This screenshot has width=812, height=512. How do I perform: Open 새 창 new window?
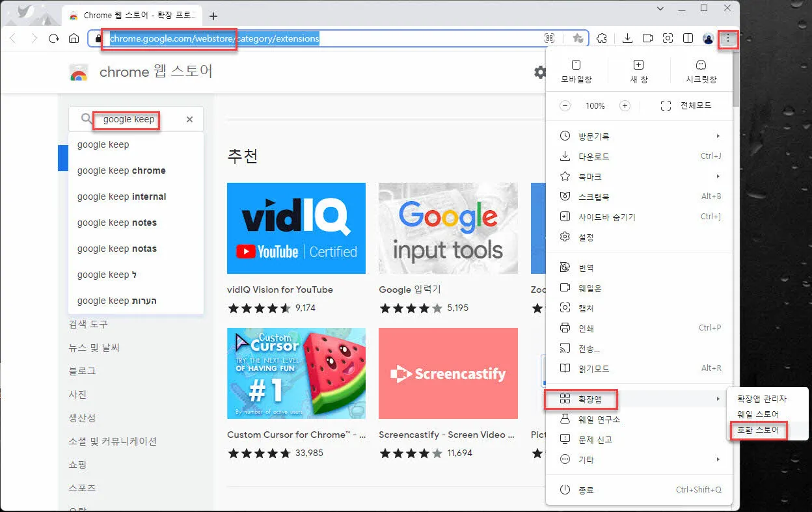[x=638, y=71]
